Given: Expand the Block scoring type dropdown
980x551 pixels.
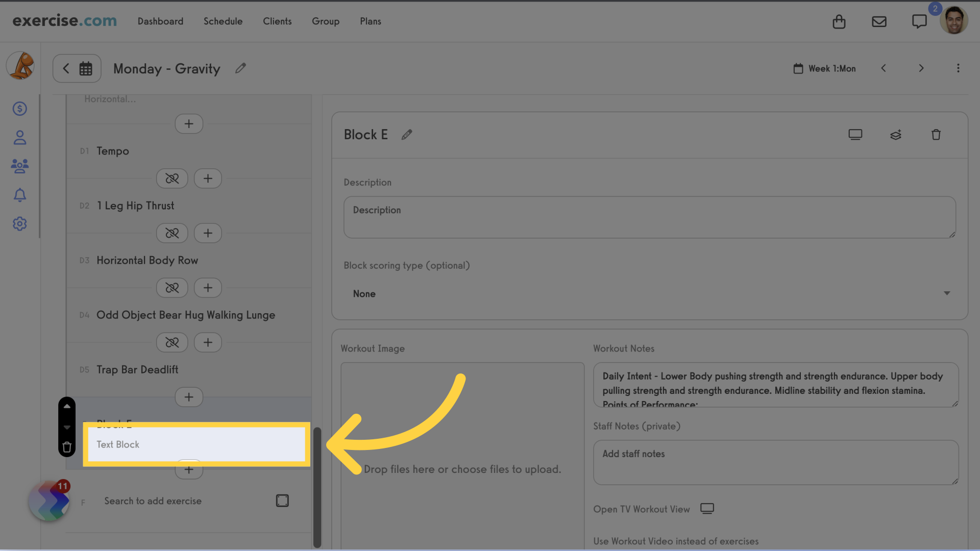Looking at the screenshot, I should point(650,293).
